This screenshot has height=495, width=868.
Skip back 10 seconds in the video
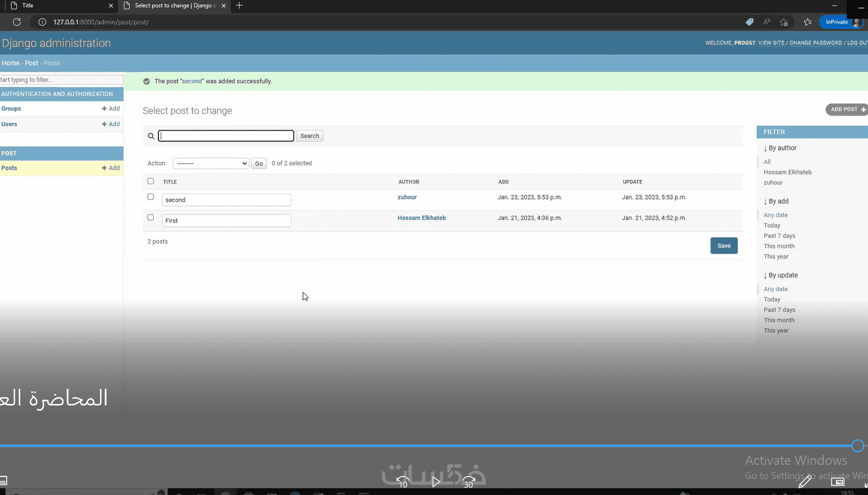[403, 481]
